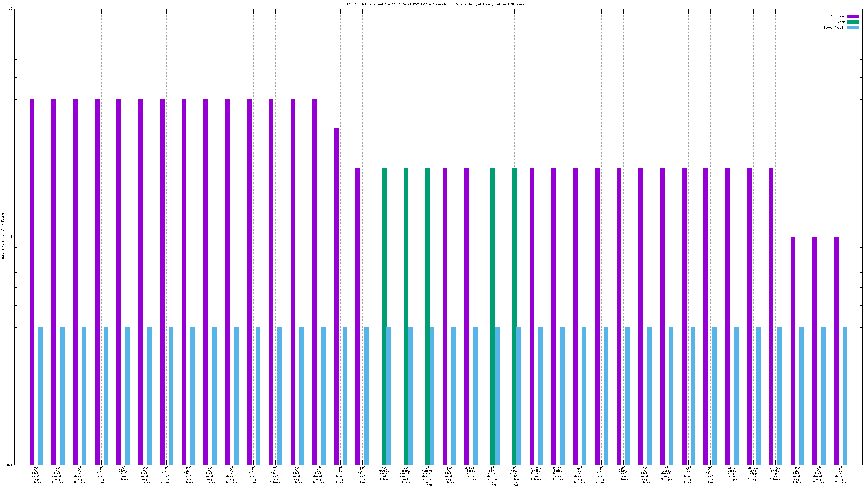Click the '8@ 0.list.dnswl.org 2 hops' label

[601, 474]
